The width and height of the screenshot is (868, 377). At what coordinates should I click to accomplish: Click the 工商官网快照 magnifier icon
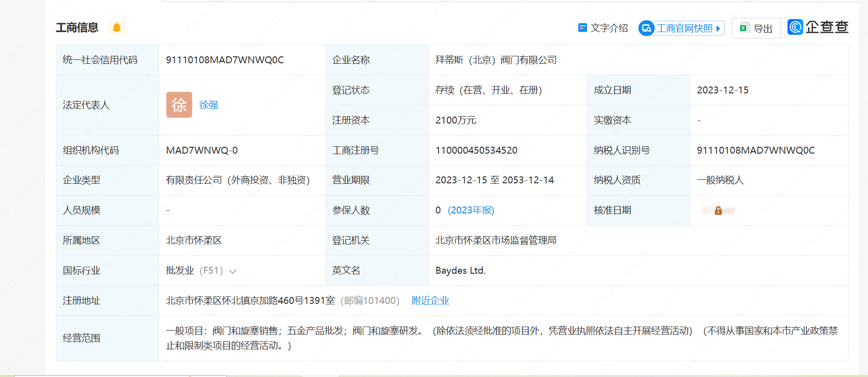pos(646,28)
